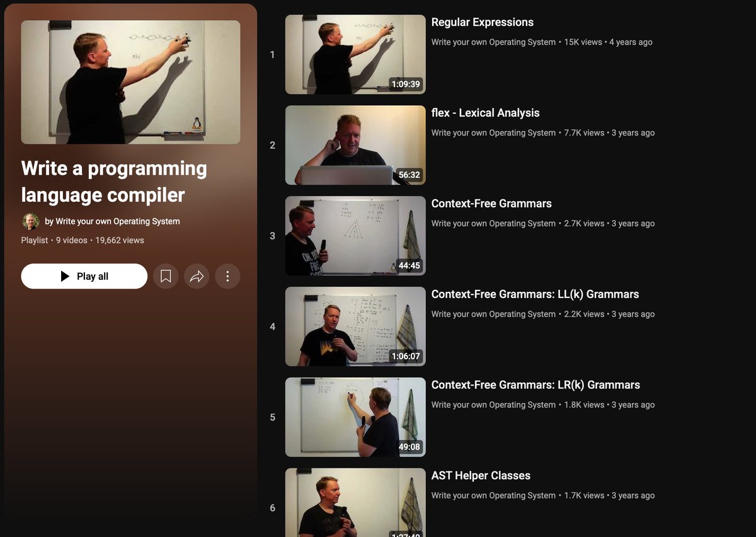Click the 56:32 duration badge

[409, 175]
